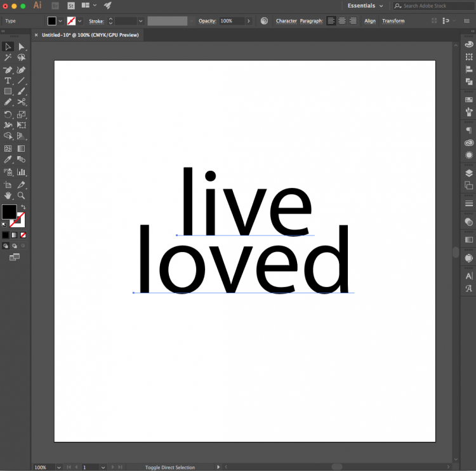Choose the Magic Wand tool

click(8, 57)
